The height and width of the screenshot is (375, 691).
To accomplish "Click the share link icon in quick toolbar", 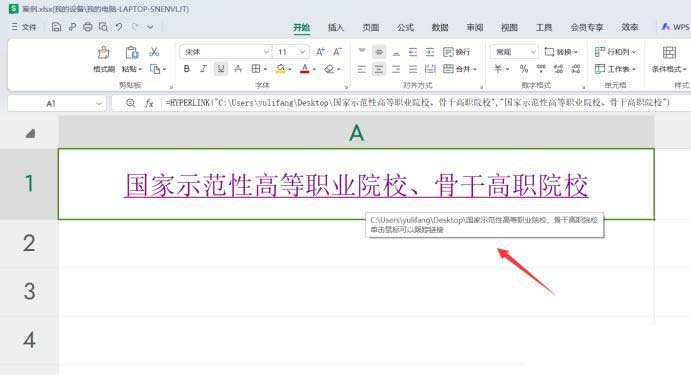I will point(72,27).
